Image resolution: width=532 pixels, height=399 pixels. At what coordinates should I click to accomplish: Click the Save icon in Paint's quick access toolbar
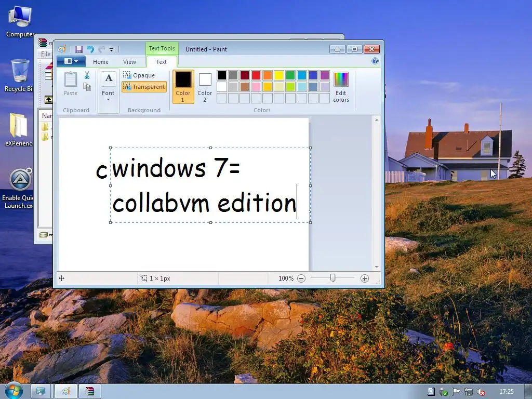79,49
